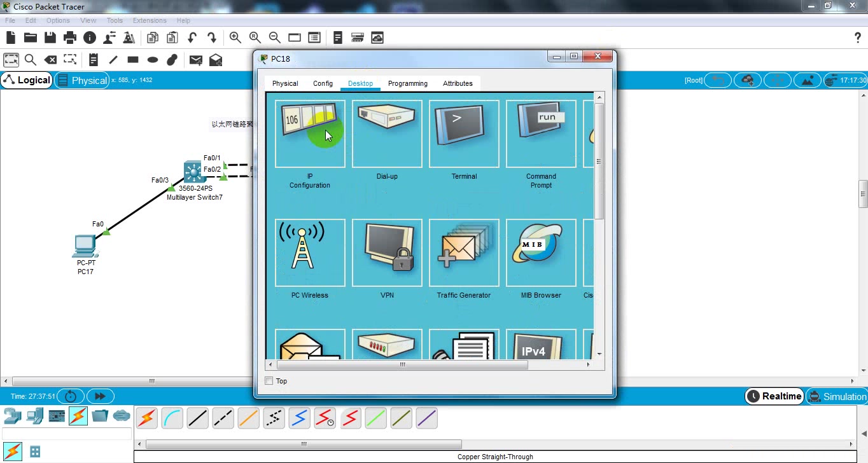This screenshot has height=463, width=868.
Task: Select Network Devices category icon
Action: click(x=13, y=416)
